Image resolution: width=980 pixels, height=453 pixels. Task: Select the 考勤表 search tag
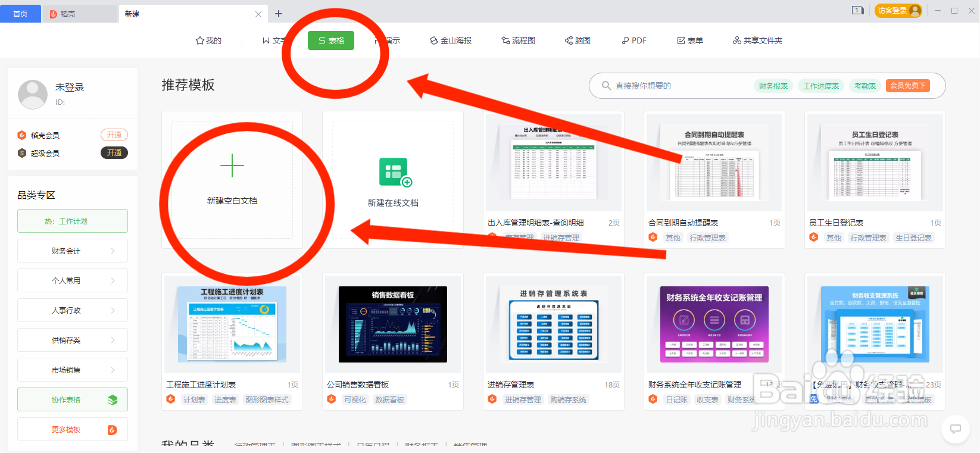(x=864, y=86)
